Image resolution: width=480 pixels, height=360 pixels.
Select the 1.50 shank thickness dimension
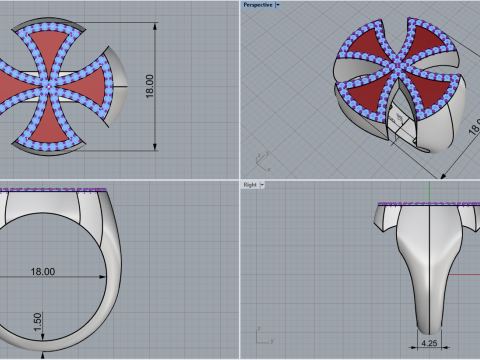[x=38, y=322]
